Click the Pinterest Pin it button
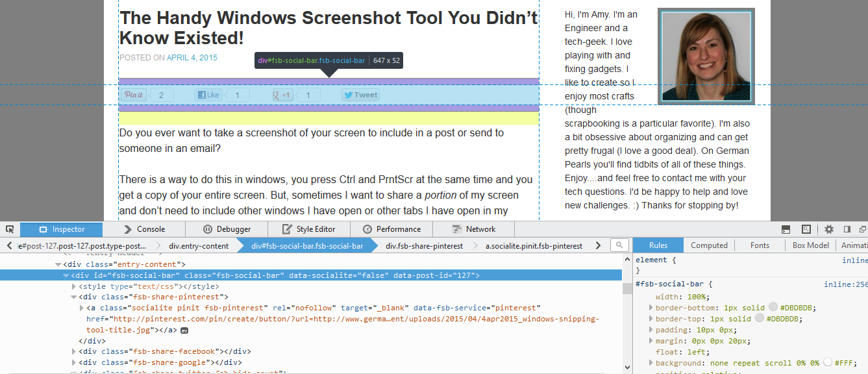The width and height of the screenshot is (868, 374). pos(134,95)
